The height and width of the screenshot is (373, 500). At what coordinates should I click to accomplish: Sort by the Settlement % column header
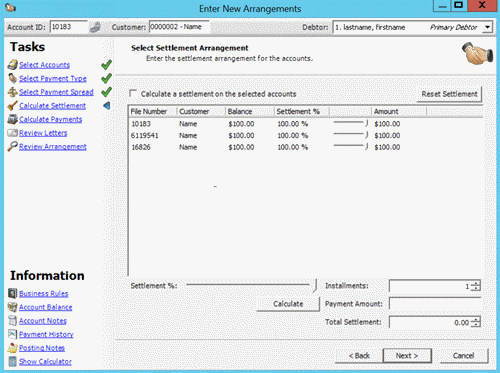tap(302, 111)
